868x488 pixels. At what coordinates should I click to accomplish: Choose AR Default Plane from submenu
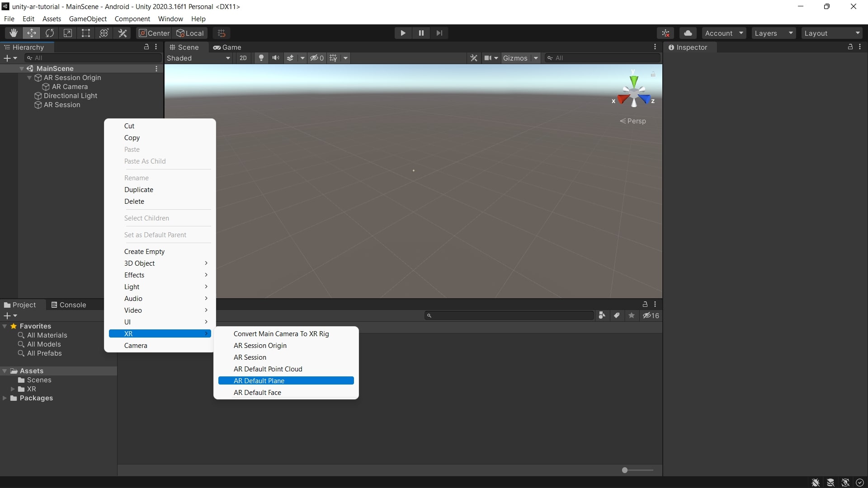tap(286, 381)
